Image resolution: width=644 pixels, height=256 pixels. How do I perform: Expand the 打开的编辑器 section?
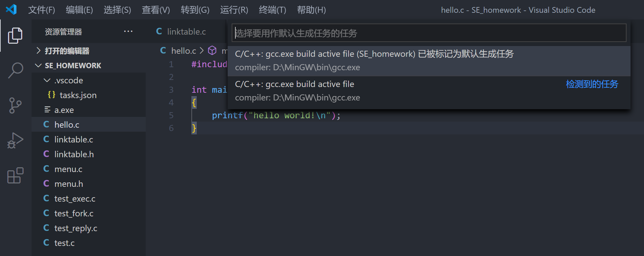pos(67,51)
